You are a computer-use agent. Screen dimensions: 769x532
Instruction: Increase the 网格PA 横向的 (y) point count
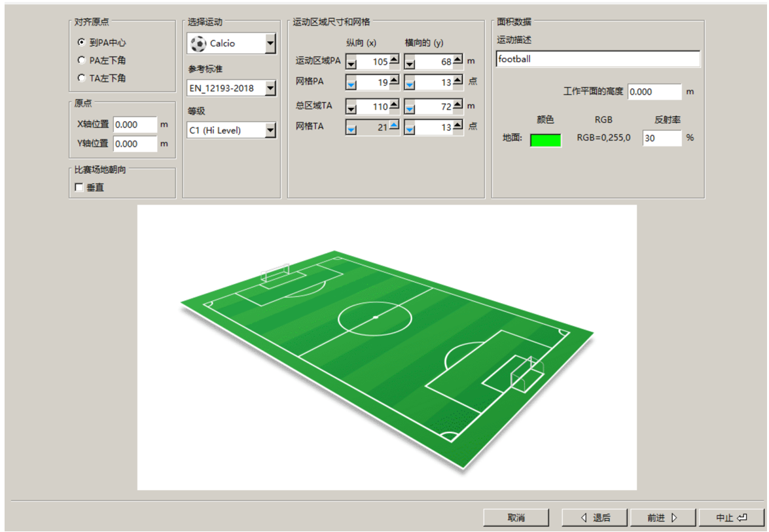pos(457,80)
